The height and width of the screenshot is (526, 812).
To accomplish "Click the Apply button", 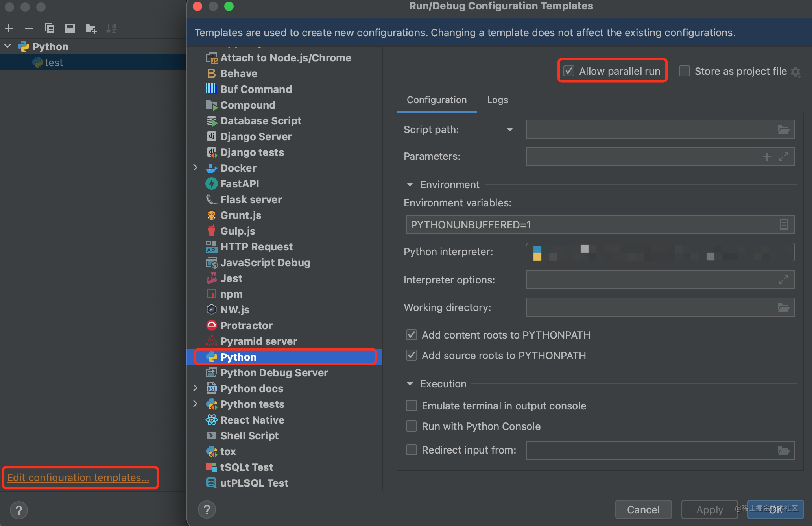I will 709,509.
